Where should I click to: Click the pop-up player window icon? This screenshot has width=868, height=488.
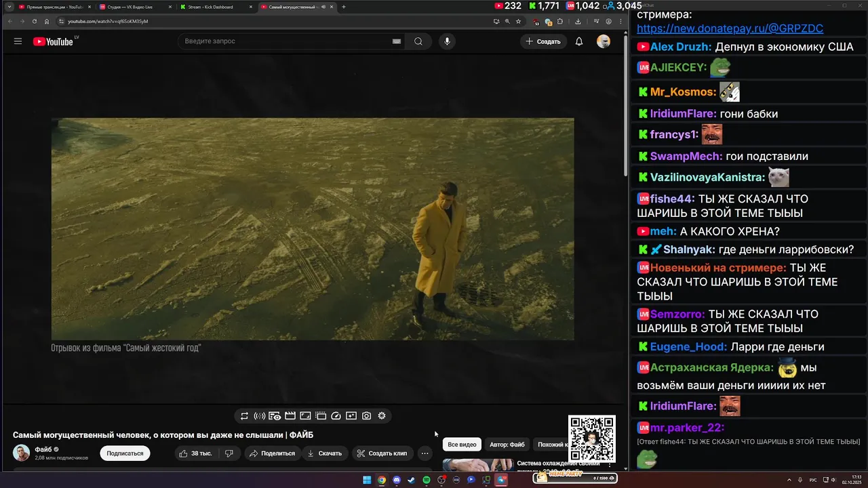coord(321,416)
